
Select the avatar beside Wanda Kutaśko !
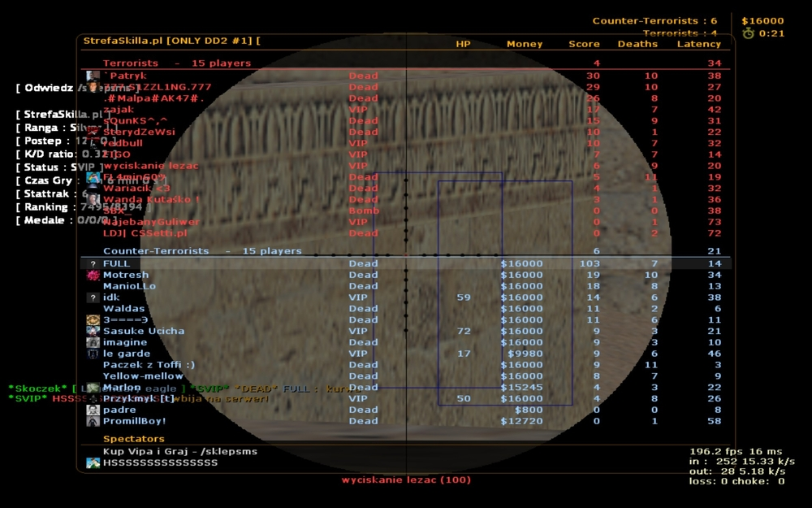[93, 200]
